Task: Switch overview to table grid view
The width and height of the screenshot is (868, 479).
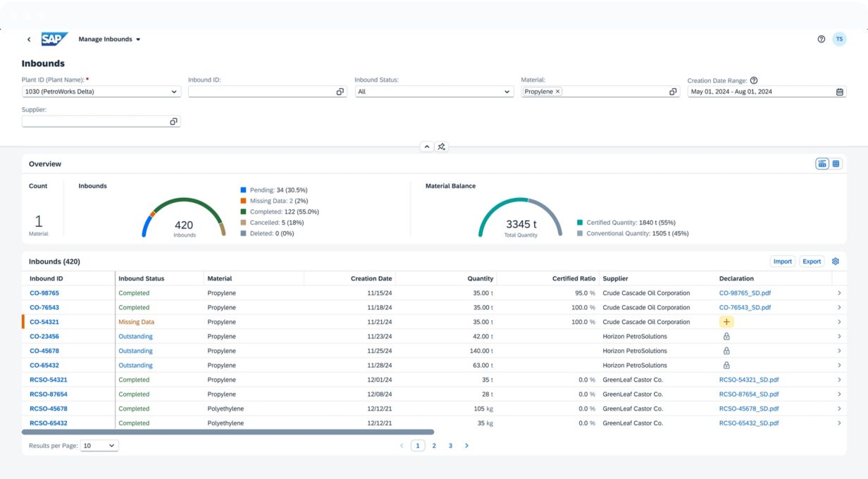Action: click(836, 164)
